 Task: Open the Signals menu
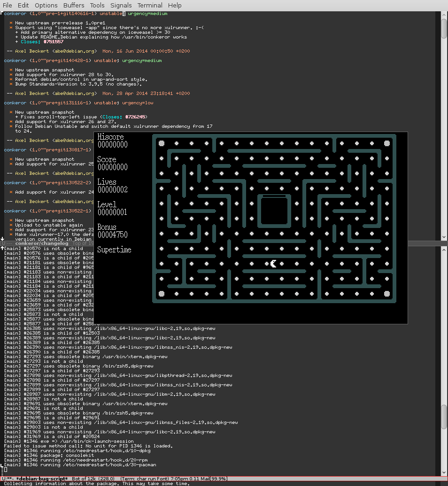click(x=121, y=5)
